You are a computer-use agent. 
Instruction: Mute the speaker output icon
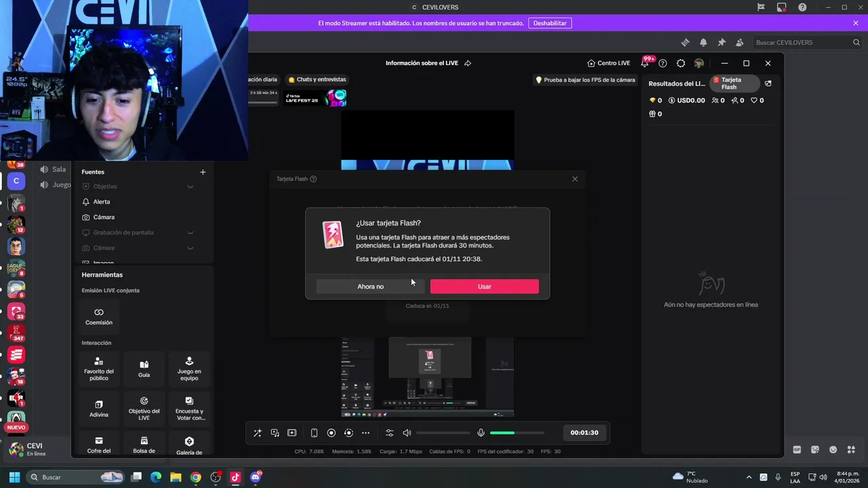tap(407, 433)
